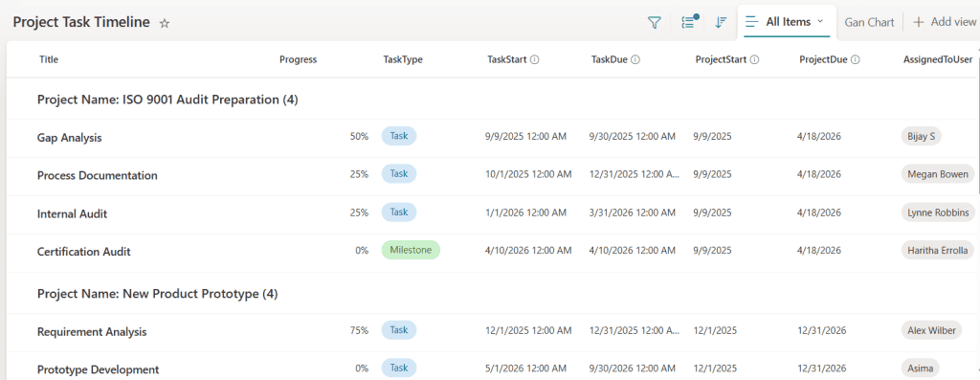Select the Lynne Robbins person chip
This screenshot has width=980, height=380.
pos(938,212)
